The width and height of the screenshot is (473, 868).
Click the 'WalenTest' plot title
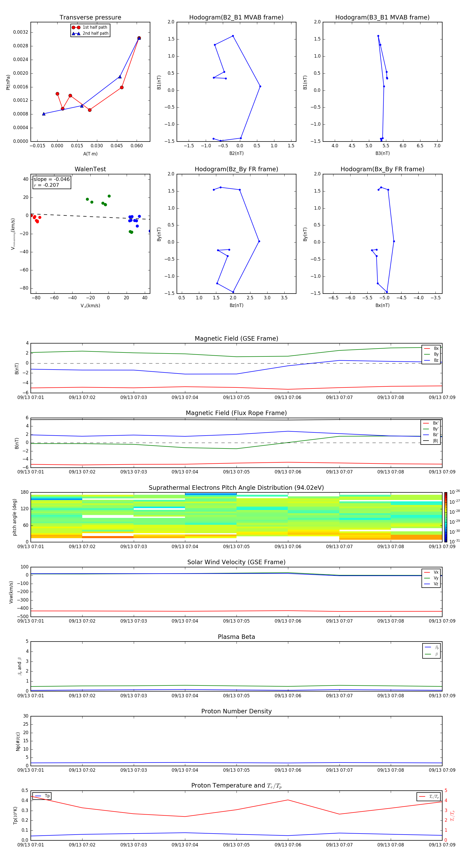(x=90, y=169)
